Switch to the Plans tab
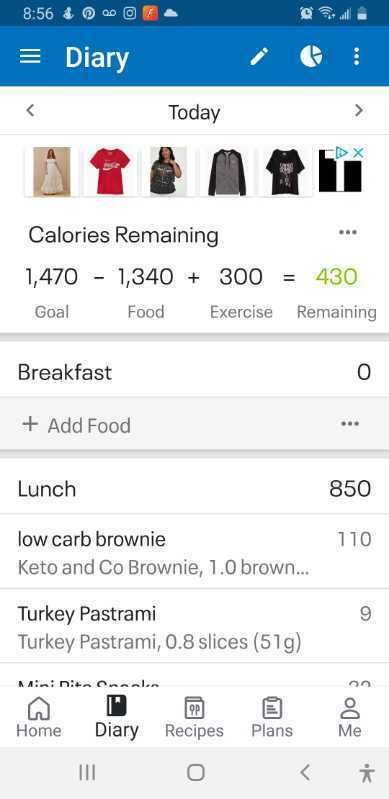 click(x=272, y=717)
